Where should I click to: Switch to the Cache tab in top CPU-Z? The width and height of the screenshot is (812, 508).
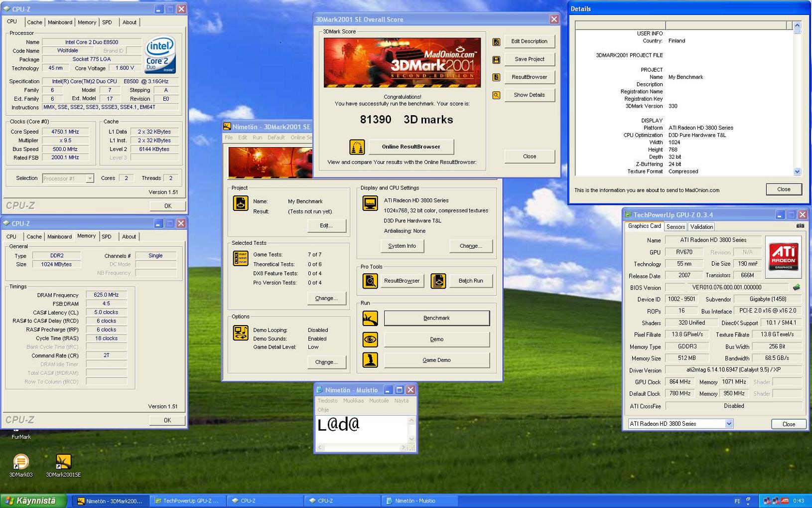pyautogui.click(x=34, y=22)
